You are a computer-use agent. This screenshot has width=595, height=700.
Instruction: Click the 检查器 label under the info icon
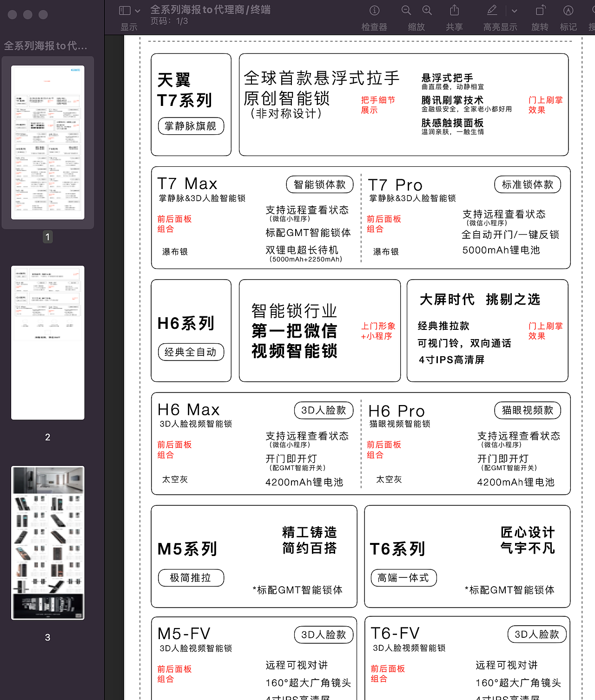(374, 26)
